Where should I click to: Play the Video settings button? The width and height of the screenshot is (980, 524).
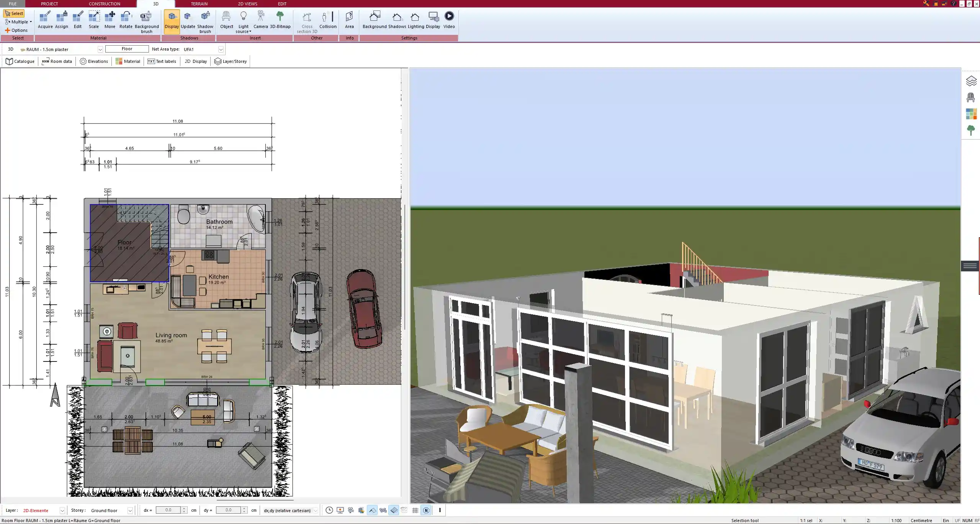point(449,20)
